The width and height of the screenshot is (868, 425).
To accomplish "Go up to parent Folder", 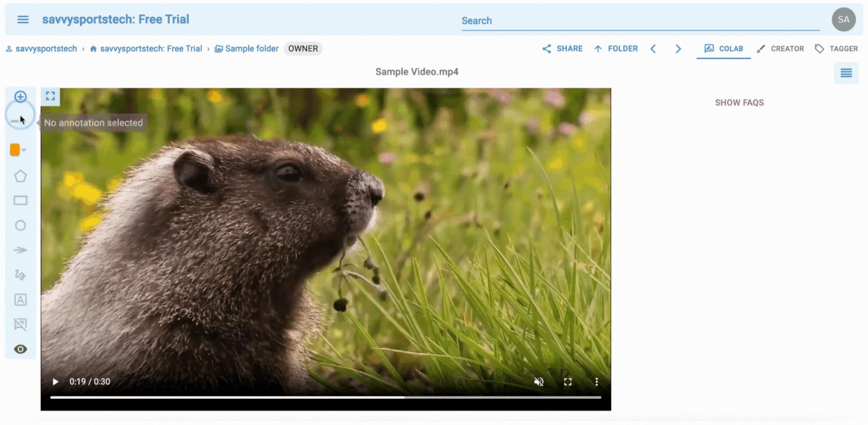I will pyautogui.click(x=616, y=48).
